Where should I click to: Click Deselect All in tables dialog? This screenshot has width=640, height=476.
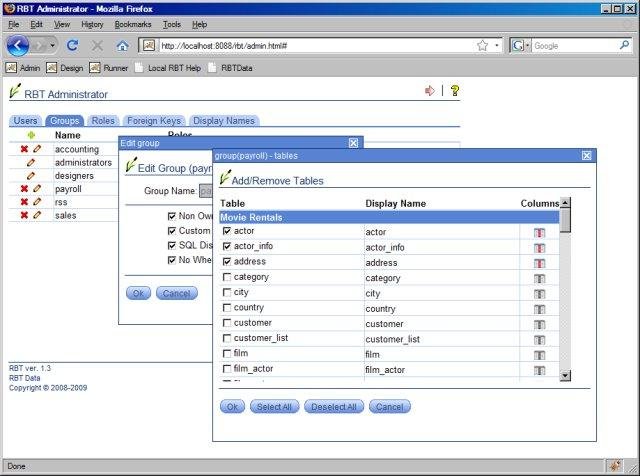point(334,407)
